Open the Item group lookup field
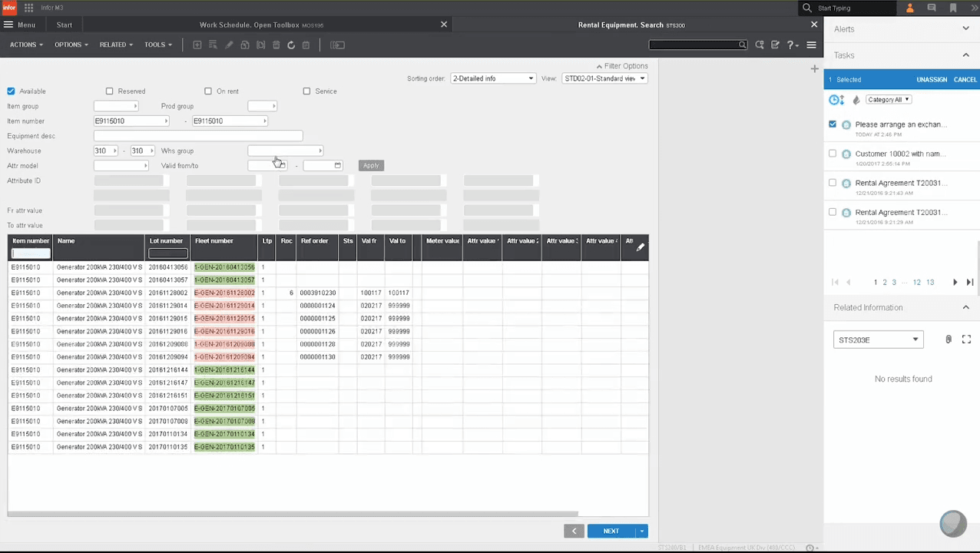Viewport: 980px width, 553px height. (x=116, y=106)
